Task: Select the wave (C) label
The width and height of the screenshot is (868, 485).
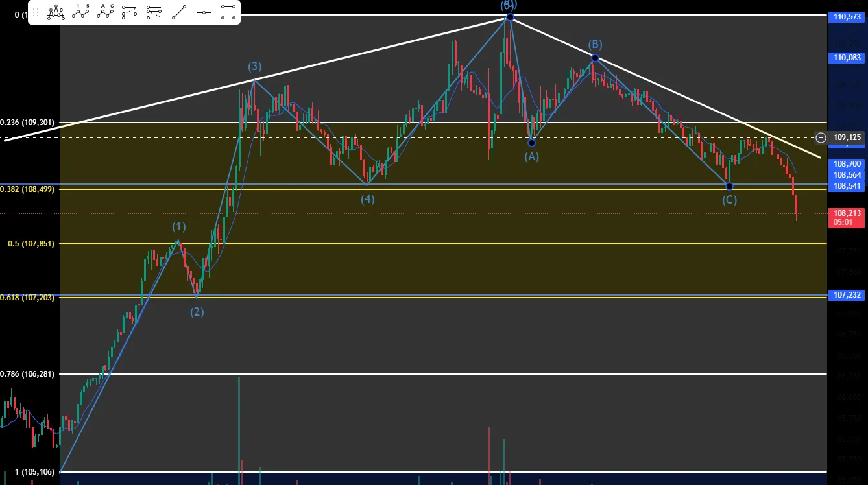Action: click(x=730, y=200)
